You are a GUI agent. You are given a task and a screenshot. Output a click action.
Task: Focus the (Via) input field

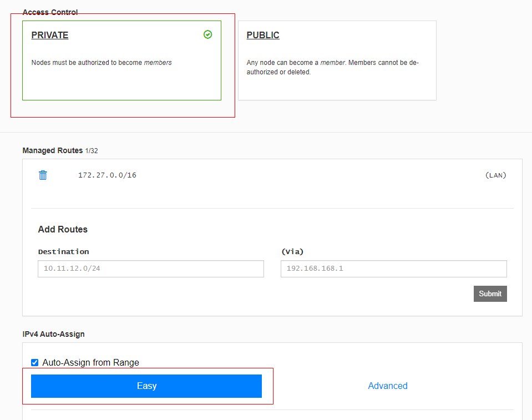(394, 269)
